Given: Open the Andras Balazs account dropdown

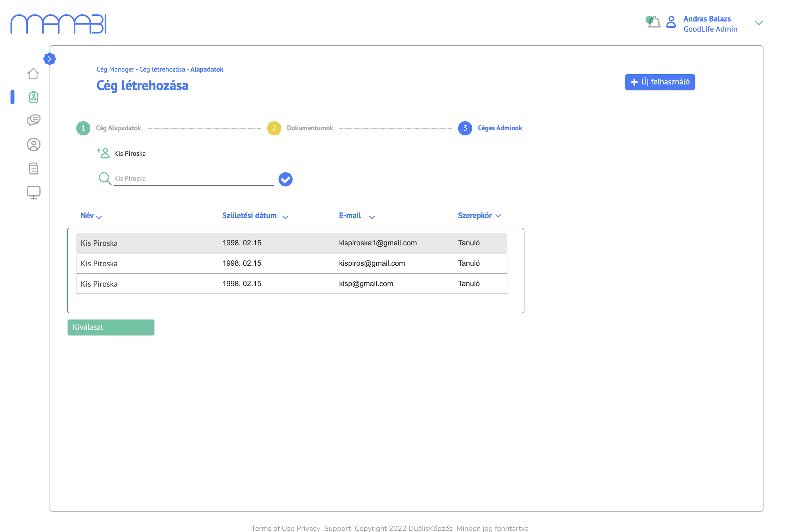Looking at the screenshot, I should pyautogui.click(x=759, y=23).
